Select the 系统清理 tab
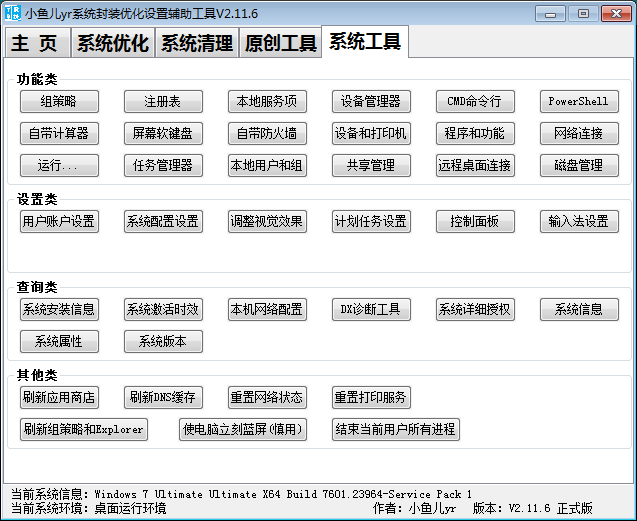 pos(196,44)
